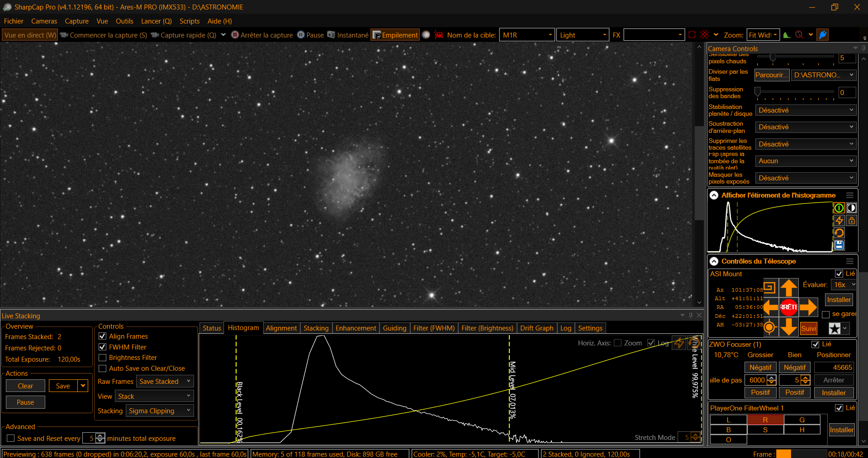The image size is (868, 458).
Task: Click the blue plug hardware connection icon
Action: [823, 35]
